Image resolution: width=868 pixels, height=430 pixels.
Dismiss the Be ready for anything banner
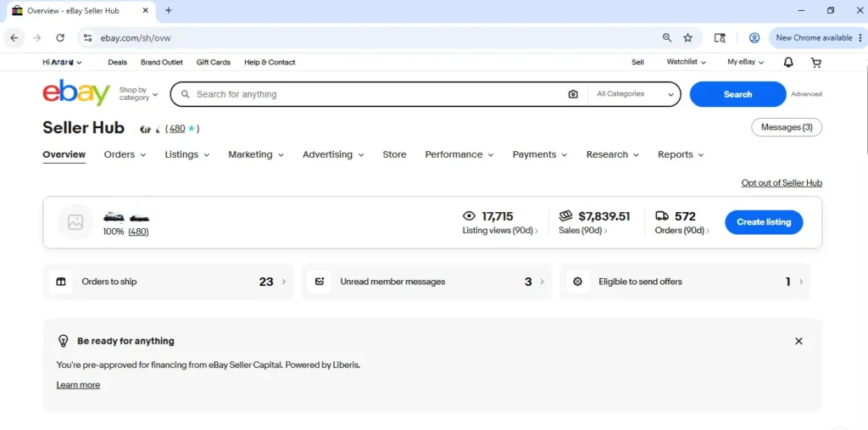coord(798,341)
